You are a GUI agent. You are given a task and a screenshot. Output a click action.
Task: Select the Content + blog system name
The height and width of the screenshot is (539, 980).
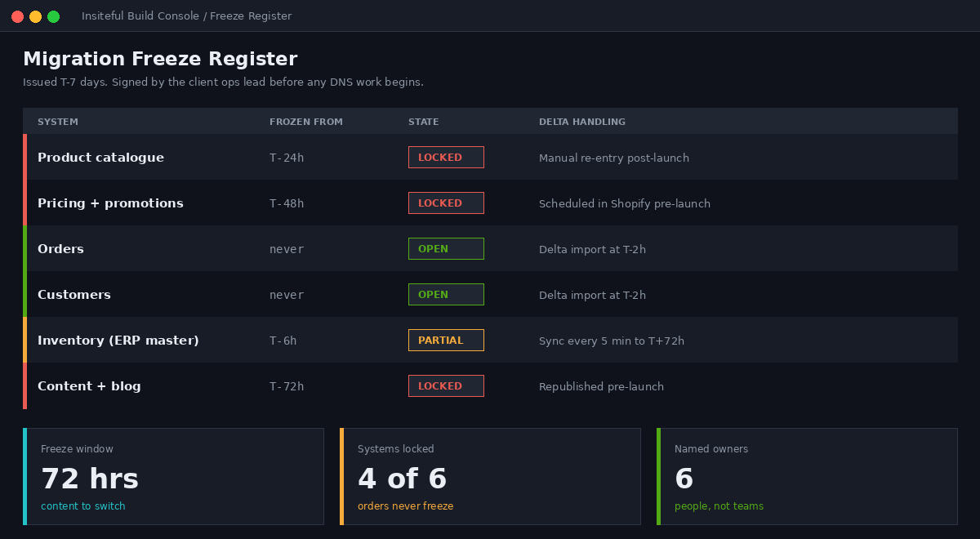tap(89, 386)
